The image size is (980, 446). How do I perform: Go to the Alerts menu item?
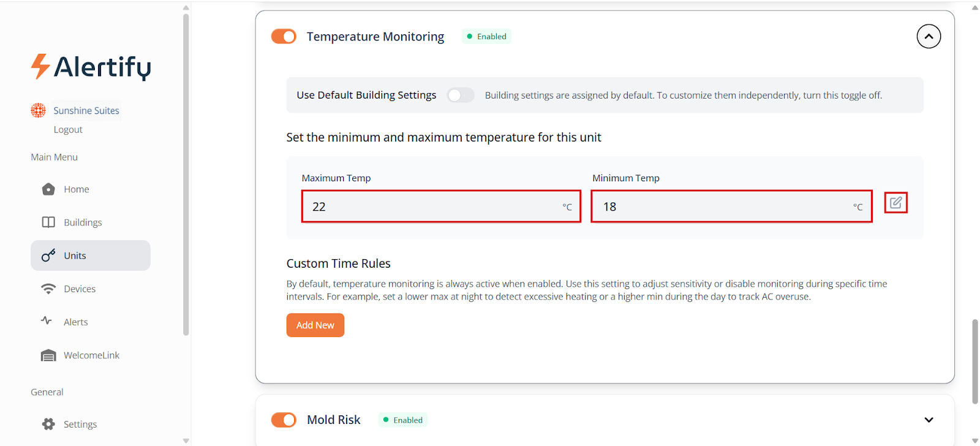(76, 322)
